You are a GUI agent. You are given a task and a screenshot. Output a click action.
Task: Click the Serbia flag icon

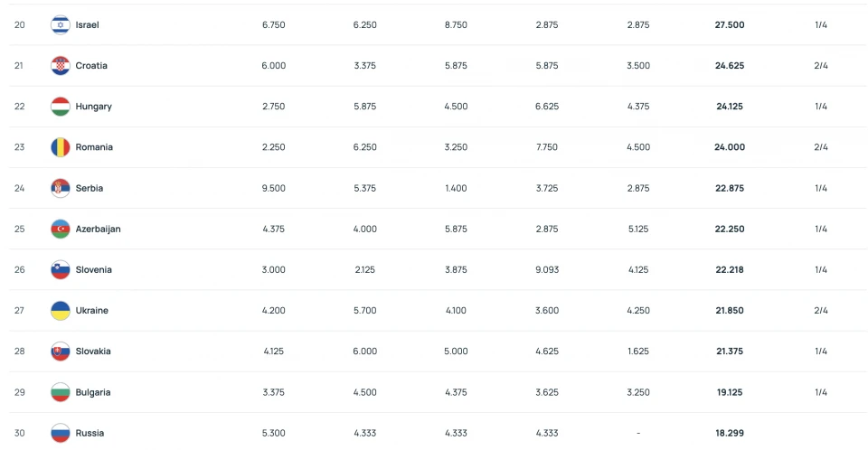[61, 188]
